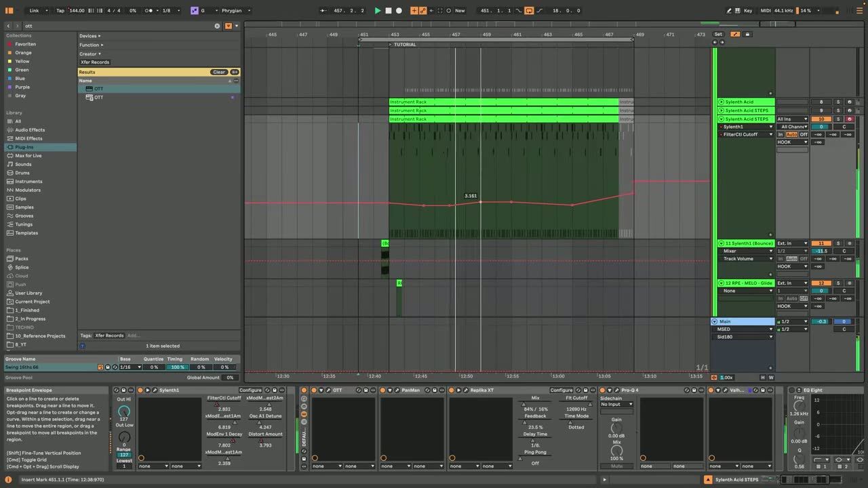Open the MSED device chooser on Main
Image resolution: width=868 pixels, height=488 pixels.
(743, 329)
